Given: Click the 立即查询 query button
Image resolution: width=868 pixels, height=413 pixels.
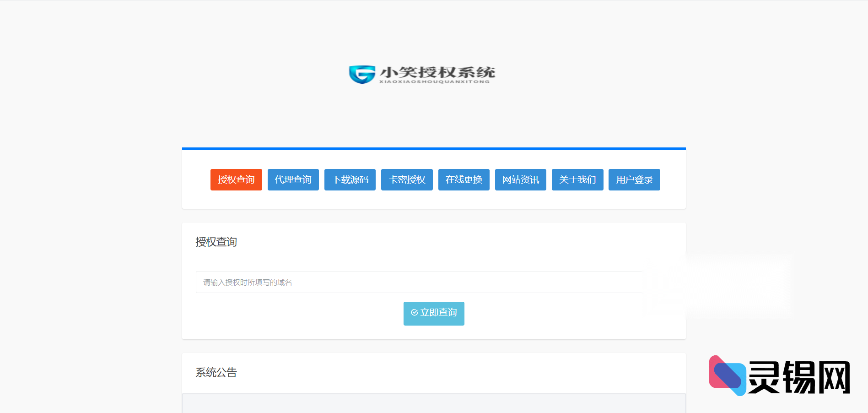Looking at the screenshot, I should pyautogui.click(x=434, y=313).
